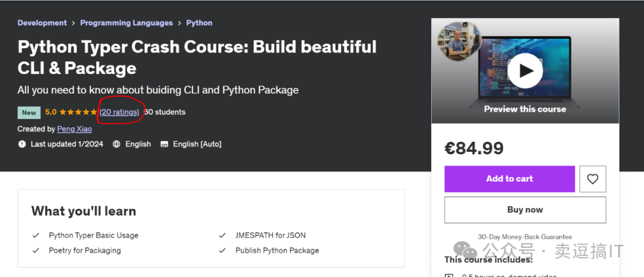Click 'Preview this course' caption
This screenshot has width=644, height=277.
click(525, 109)
